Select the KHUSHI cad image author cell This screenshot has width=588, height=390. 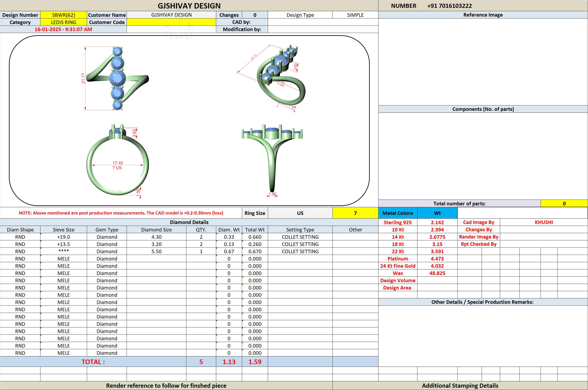tap(544, 222)
